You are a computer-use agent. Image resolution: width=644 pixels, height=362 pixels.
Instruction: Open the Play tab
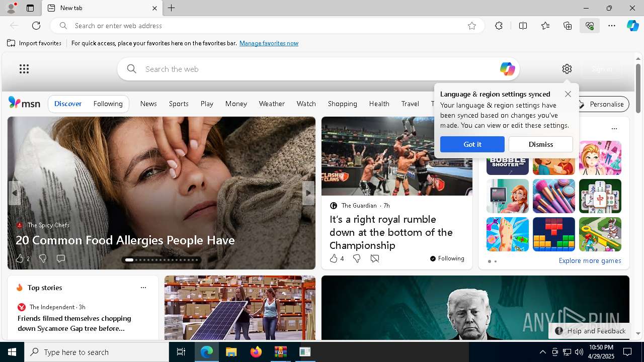207,104
